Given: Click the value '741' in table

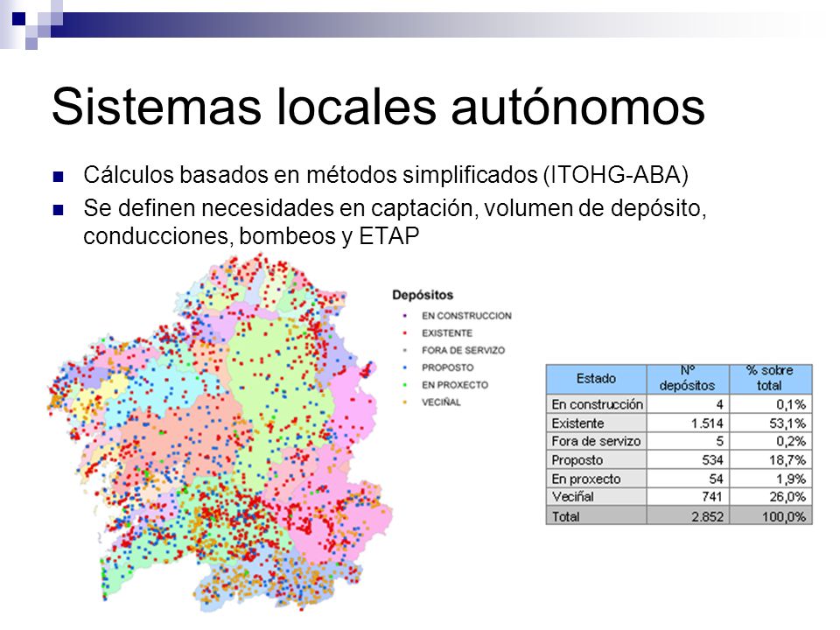Looking at the screenshot, I should tap(712, 497).
